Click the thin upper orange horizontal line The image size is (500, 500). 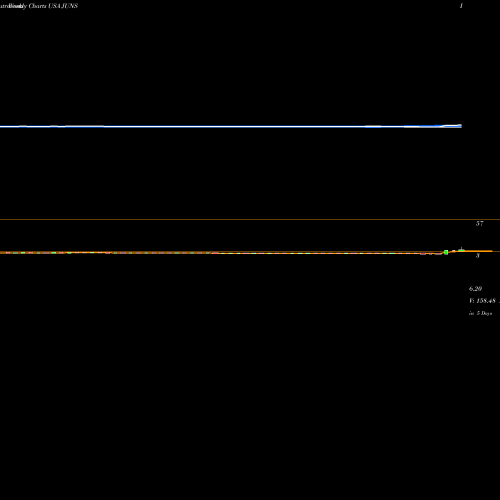(x=250, y=219)
